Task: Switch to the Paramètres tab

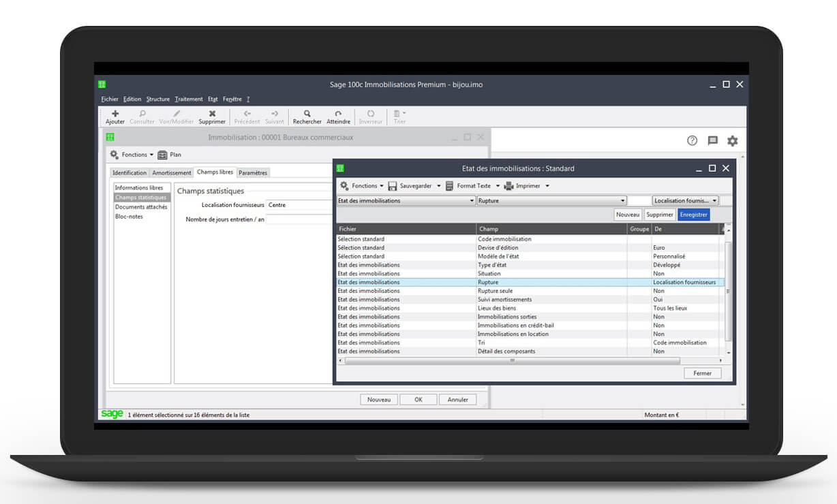Action: [253, 173]
